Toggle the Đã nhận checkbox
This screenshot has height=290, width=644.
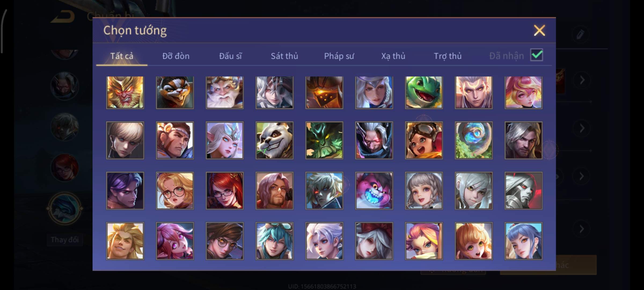tap(536, 55)
